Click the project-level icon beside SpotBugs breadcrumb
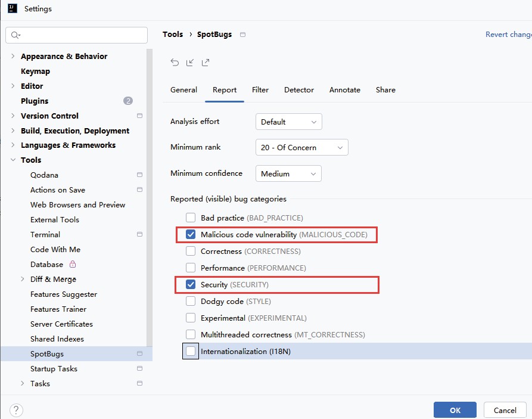Screen dimensions: 532x419 click(x=242, y=35)
